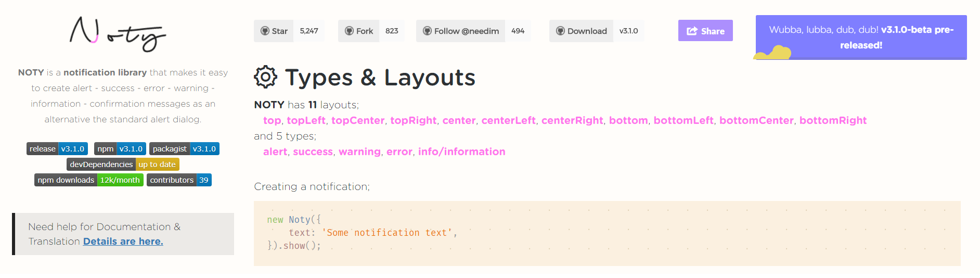Click the npm v3.1.0 badge
This screenshot has height=278, width=980.
click(x=120, y=149)
